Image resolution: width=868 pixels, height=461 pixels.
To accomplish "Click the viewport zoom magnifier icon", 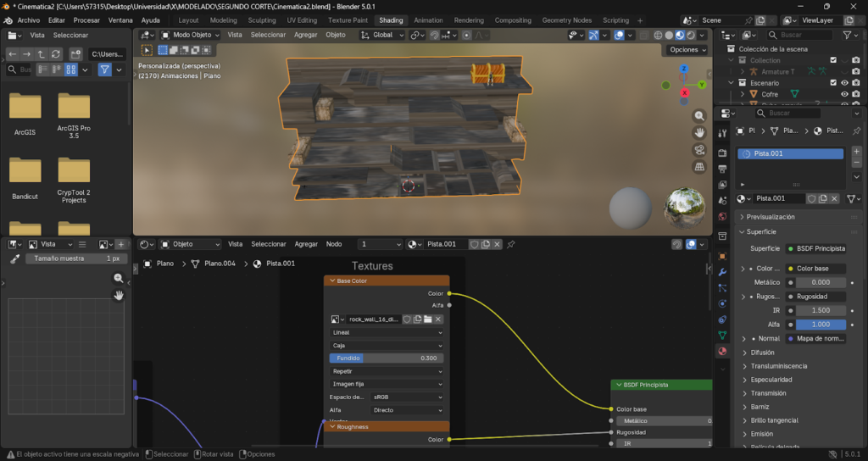I will coord(699,115).
